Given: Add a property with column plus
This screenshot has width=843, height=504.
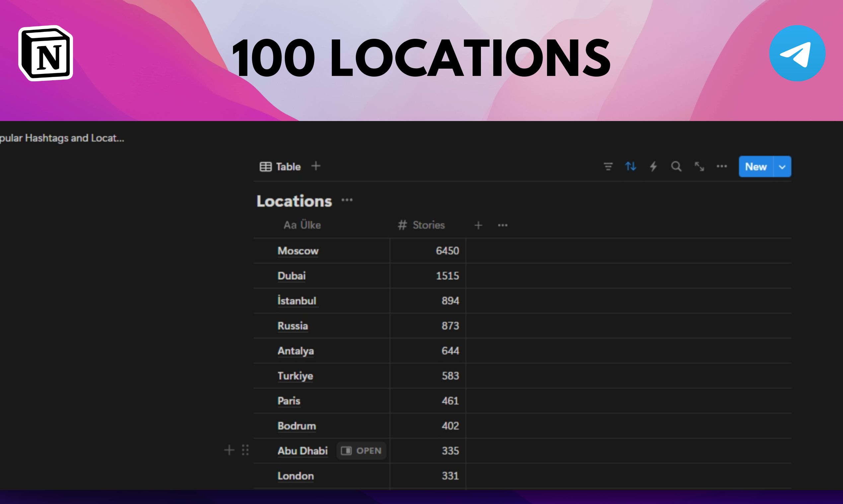Looking at the screenshot, I should click(478, 225).
